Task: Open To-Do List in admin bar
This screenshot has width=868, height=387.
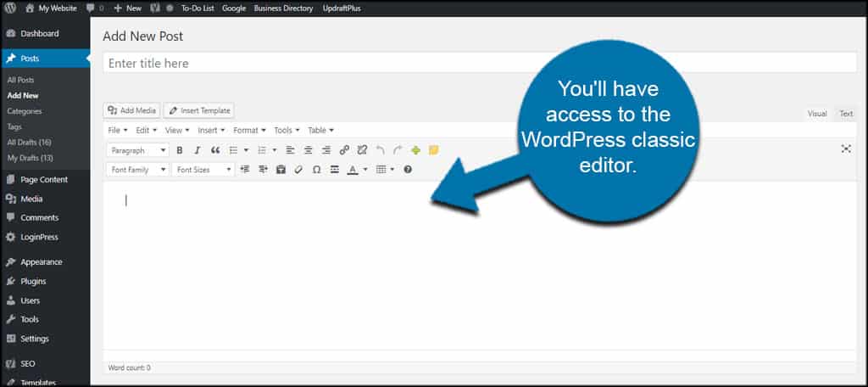Action: click(x=198, y=8)
